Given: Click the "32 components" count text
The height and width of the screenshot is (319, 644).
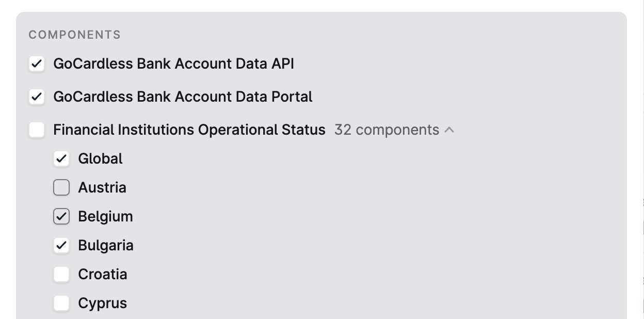Looking at the screenshot, I should pos(387,130).
